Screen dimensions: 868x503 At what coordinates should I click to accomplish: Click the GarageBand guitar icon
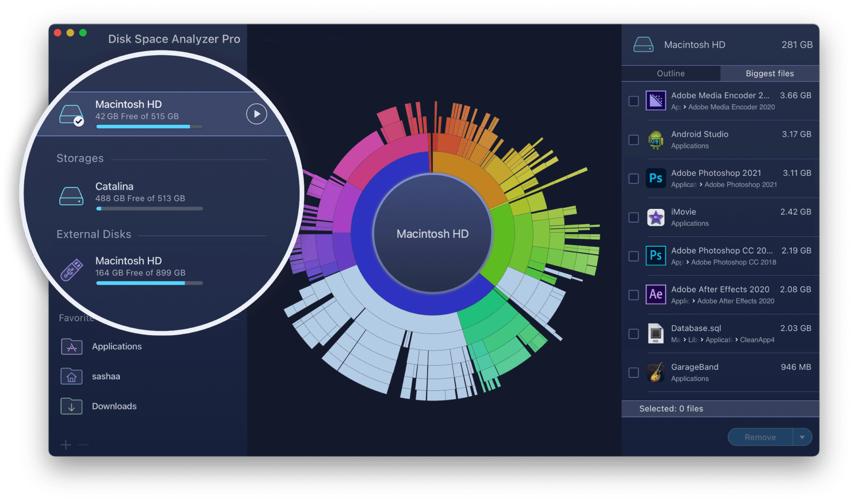tap(655, 373)
